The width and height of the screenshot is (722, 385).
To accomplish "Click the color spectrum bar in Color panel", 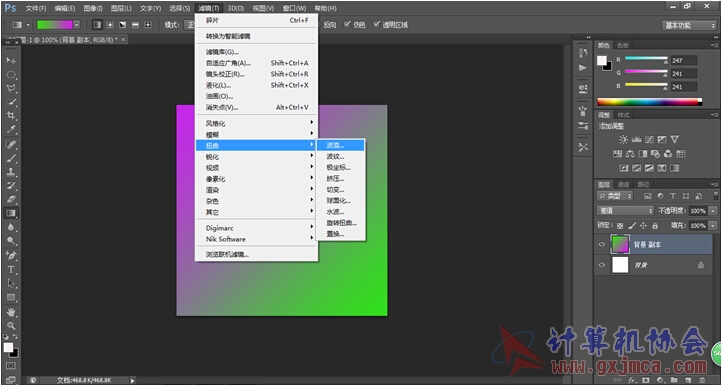I will coord(649,102).
